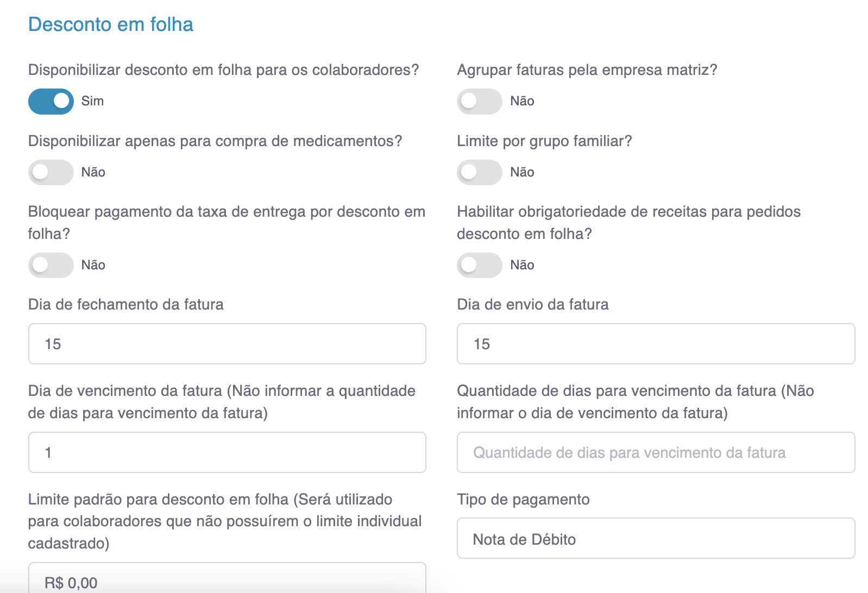Click the Sim label beside the first toggle
The height and width of the screenshot is (593, 868).
click(92, 102)
